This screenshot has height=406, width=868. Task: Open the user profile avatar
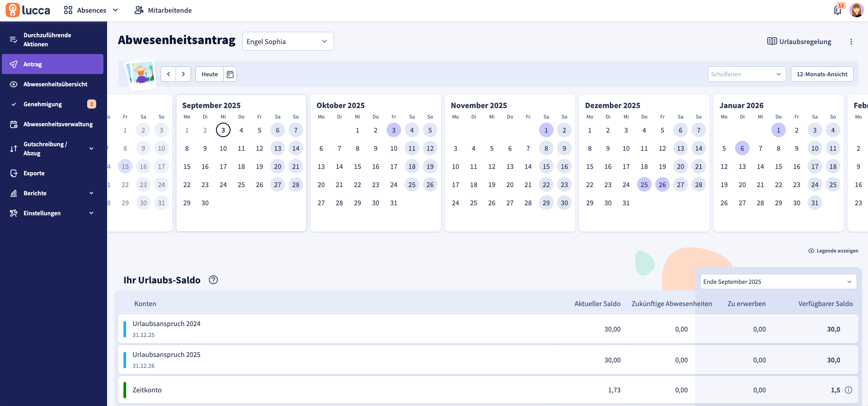[856, 10]
